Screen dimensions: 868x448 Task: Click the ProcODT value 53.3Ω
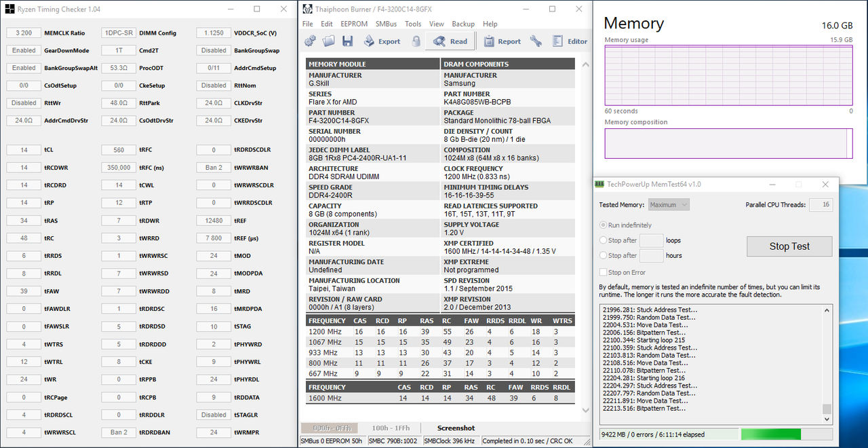pyautogui.click(x=119, y=68)
